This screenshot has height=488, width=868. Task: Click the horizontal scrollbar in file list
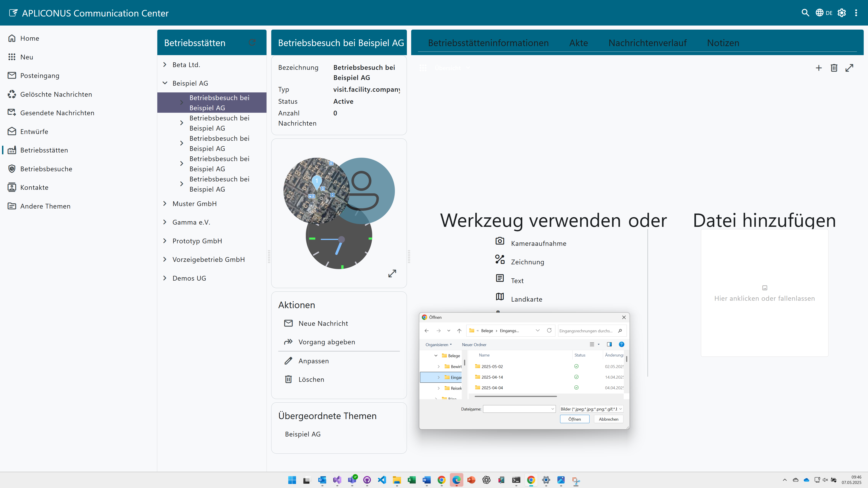click(x=515, y=396)
